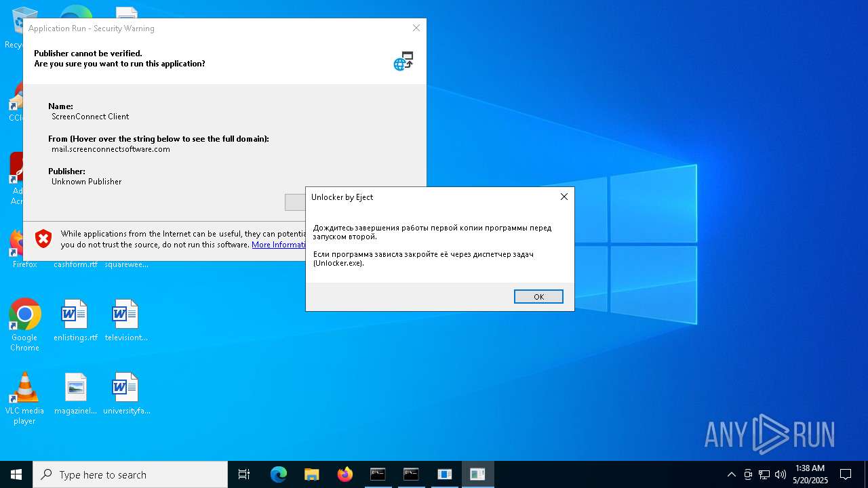Click OK in the Unlocker by Eject dialog

538,297
